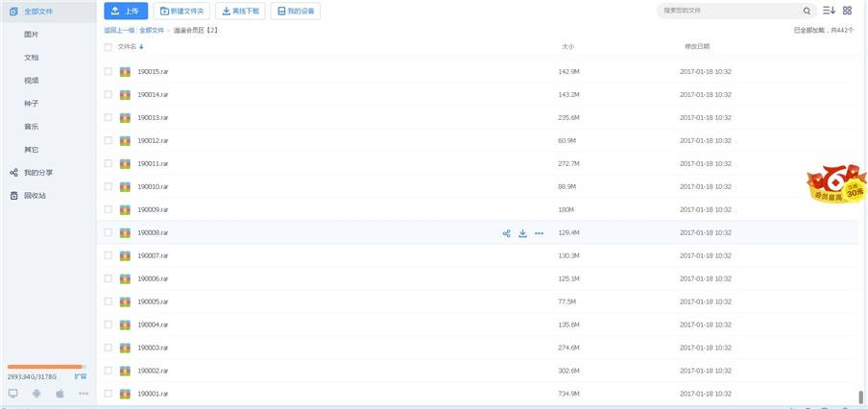
Task: Tick the checkbox for 190013.rar
Action: [108, 118]
